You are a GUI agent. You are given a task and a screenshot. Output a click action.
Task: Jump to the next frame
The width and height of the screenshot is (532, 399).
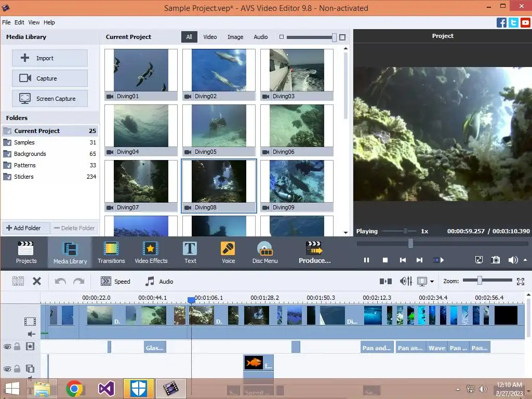420,260
